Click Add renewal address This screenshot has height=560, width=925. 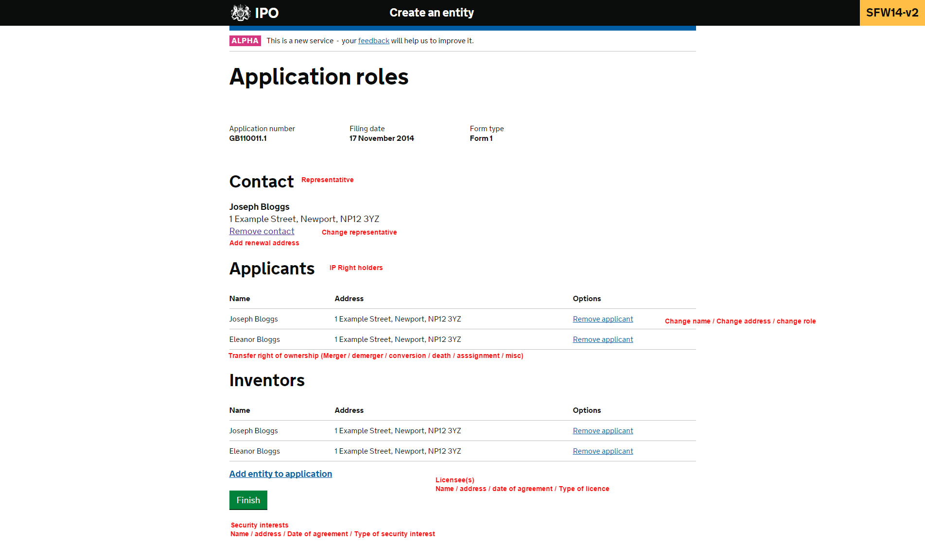point(264,243)
